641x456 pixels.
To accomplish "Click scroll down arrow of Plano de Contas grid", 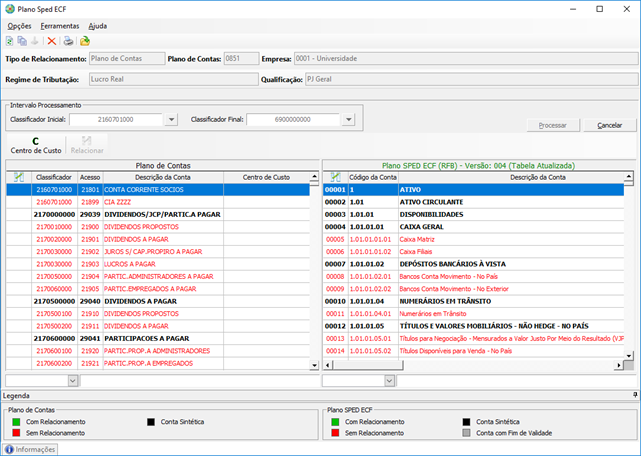I will tap(314, 365).
